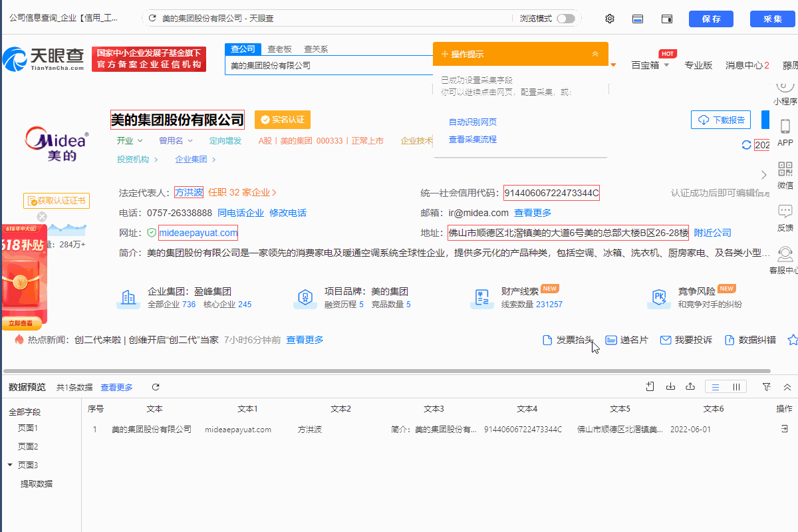Viewport: 798px width, 532px height.
Task: Select the 查公司 search tab
Action: pos(243,49)
